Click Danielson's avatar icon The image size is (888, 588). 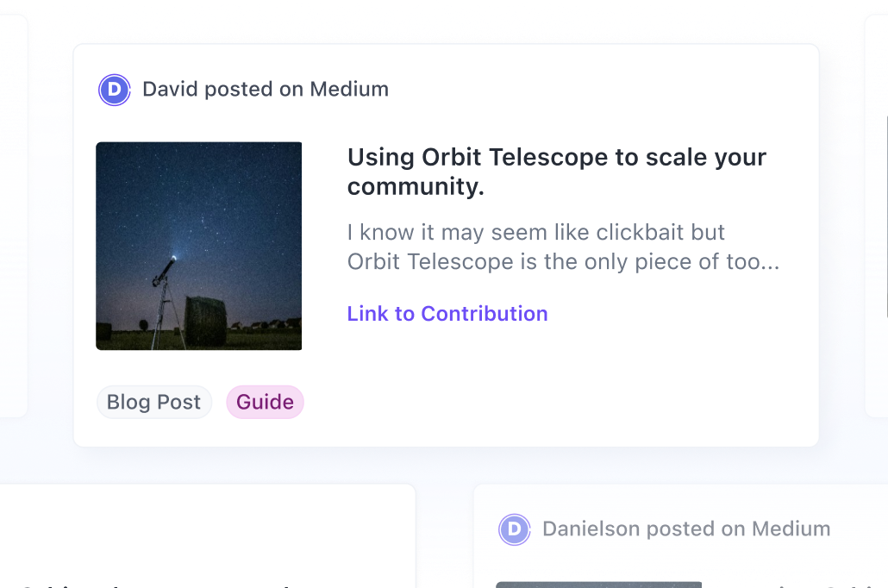[514, 529]
